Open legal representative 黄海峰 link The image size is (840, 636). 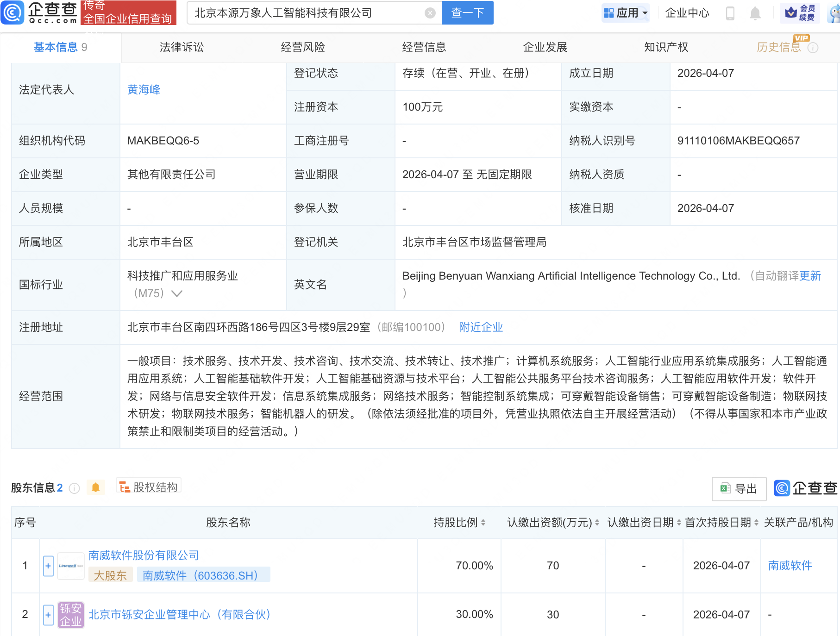[144, 90]
